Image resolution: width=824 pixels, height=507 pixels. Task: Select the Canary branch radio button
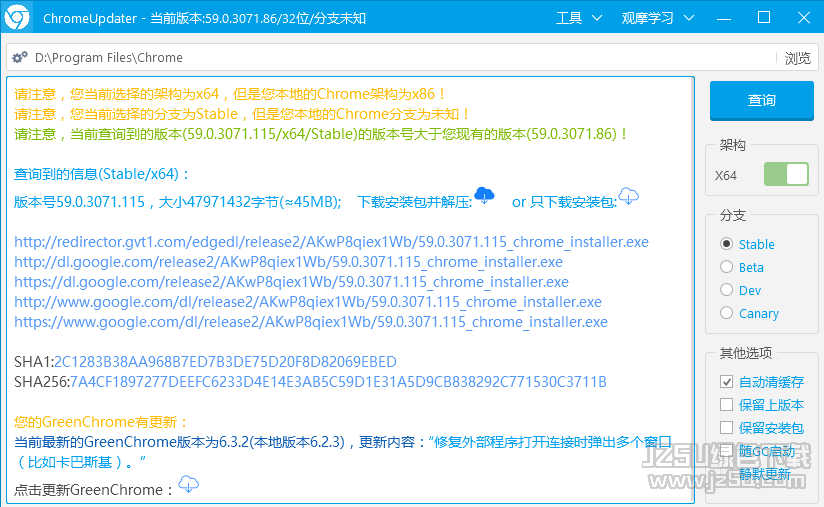(x=727, y=313)
